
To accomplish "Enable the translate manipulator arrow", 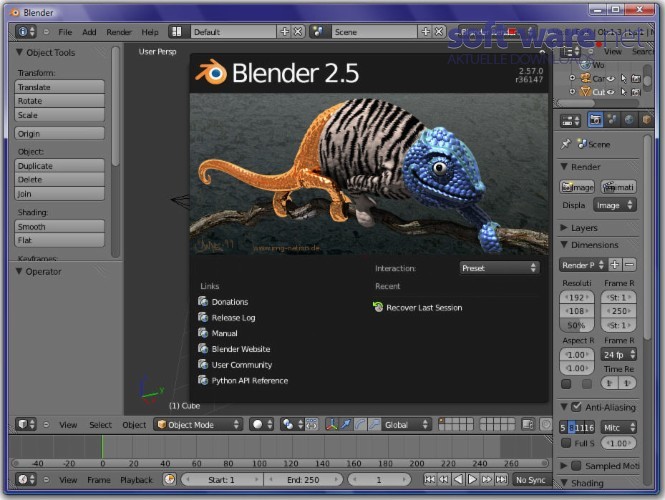I will point(346,425).
